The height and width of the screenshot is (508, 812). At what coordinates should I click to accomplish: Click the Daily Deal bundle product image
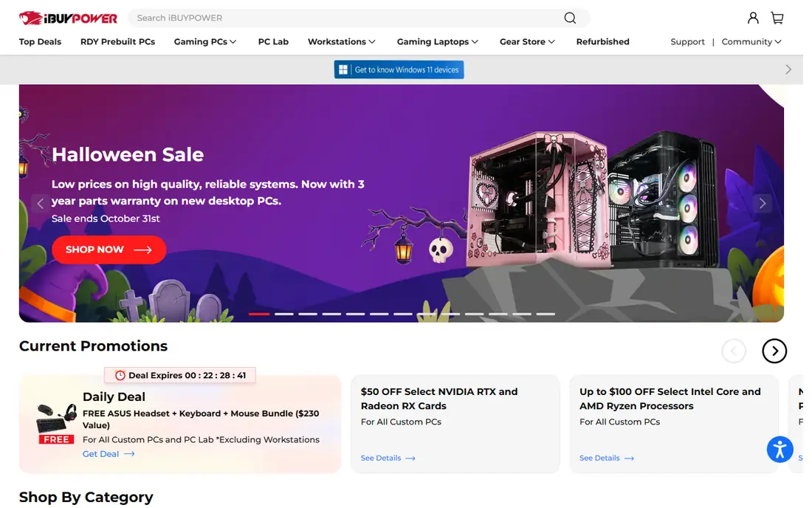click(x=56, y=424)
